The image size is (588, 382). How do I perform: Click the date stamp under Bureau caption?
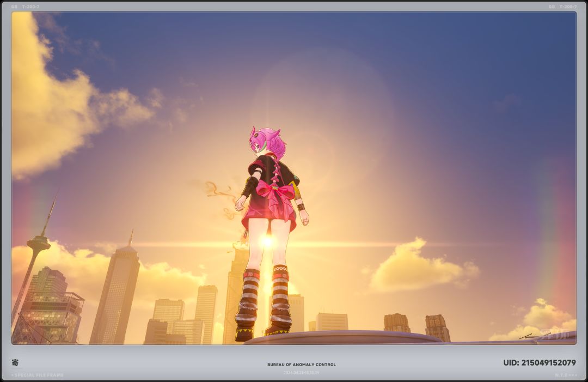(x=301, y=373)
